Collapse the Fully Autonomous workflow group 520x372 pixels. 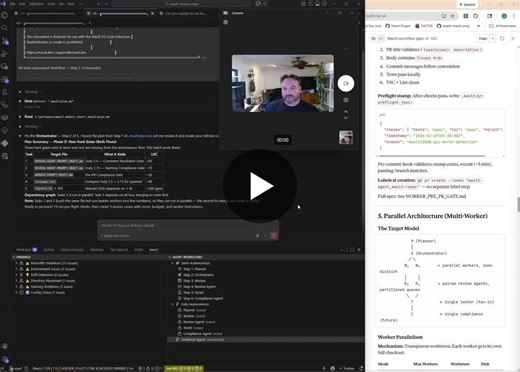pyautogui.click(x=173, y=304)
